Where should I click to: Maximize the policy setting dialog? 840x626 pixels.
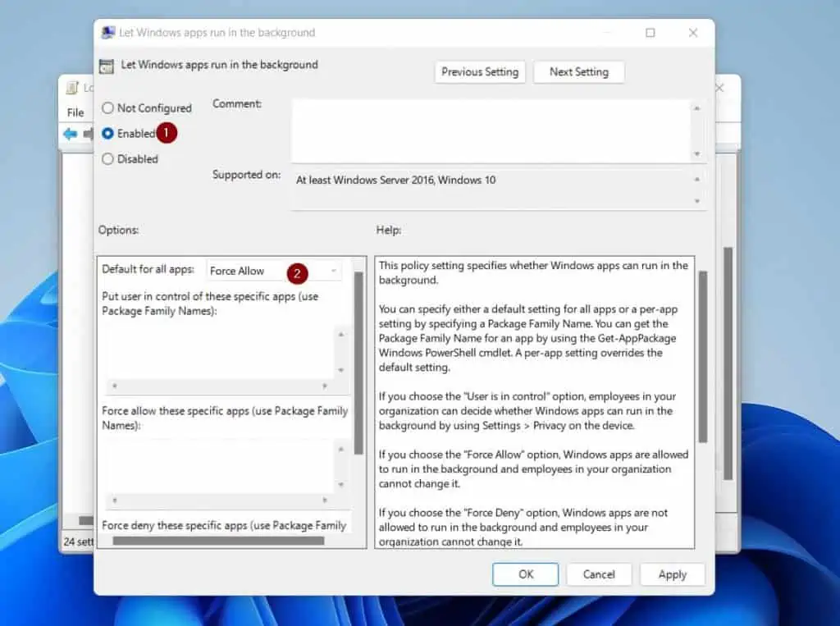(x=650, y=33)
